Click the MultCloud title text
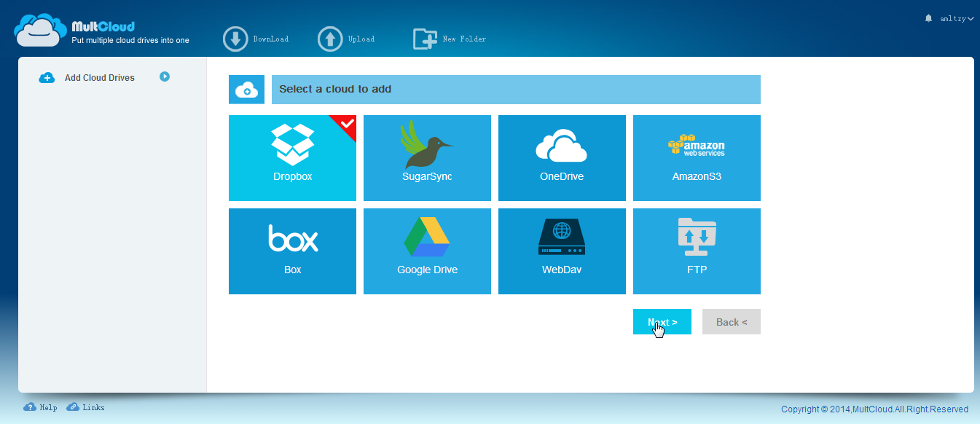Screen dimensions: 980x424 coord(103,26)
